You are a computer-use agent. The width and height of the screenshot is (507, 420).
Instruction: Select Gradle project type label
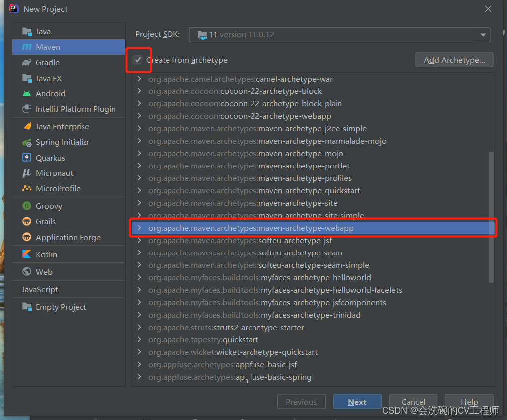(48, 63)
